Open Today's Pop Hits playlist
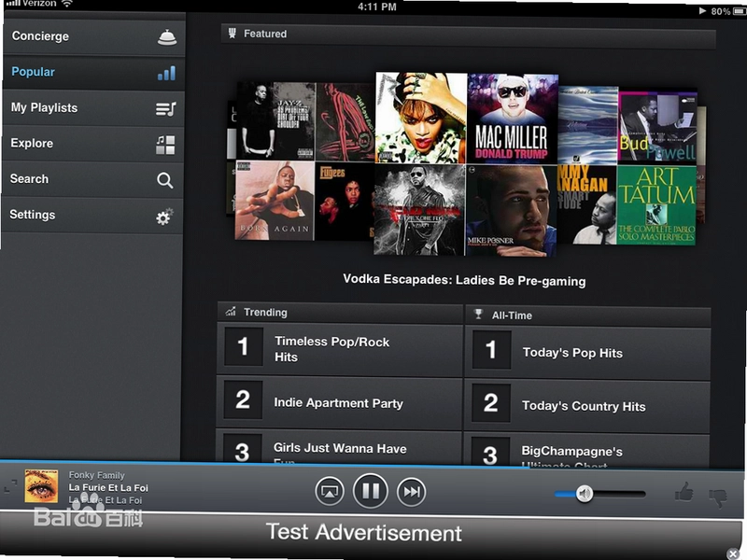The height and width of the screenshot is (560, 747). click(587, 353)
